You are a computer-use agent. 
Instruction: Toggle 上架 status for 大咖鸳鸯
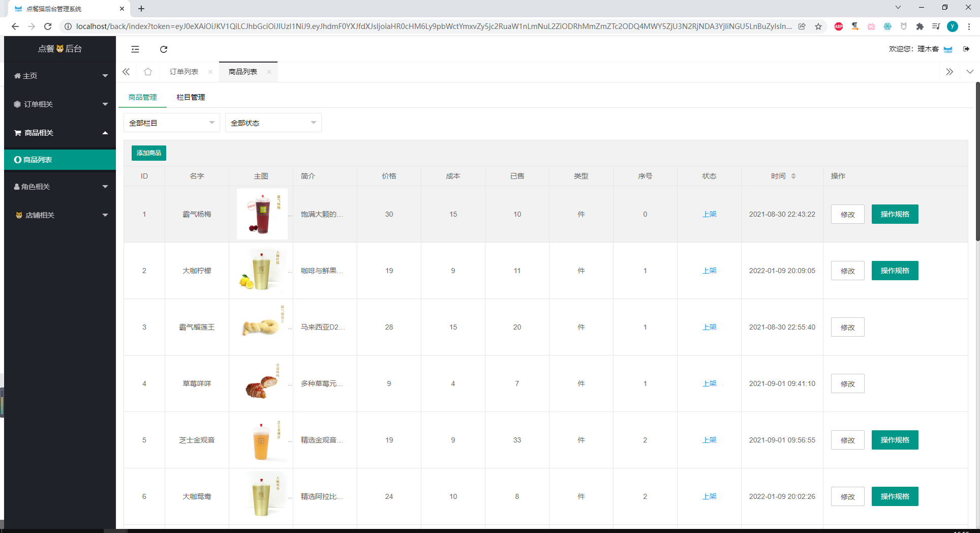pos(710,496)
